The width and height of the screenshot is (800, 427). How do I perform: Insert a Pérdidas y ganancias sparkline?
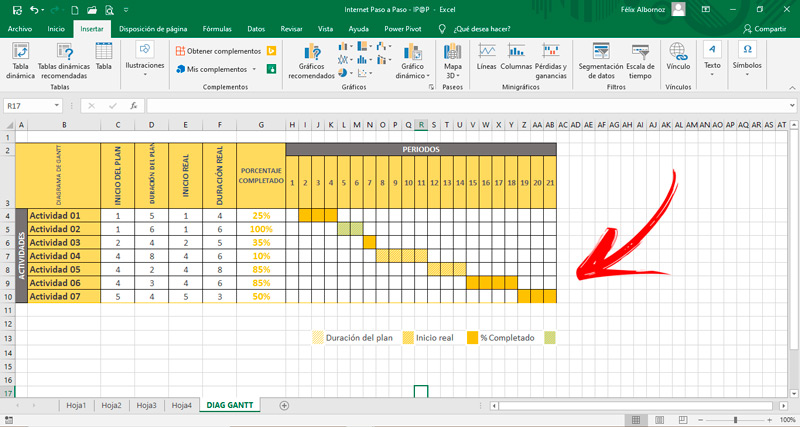click(551, 61)
